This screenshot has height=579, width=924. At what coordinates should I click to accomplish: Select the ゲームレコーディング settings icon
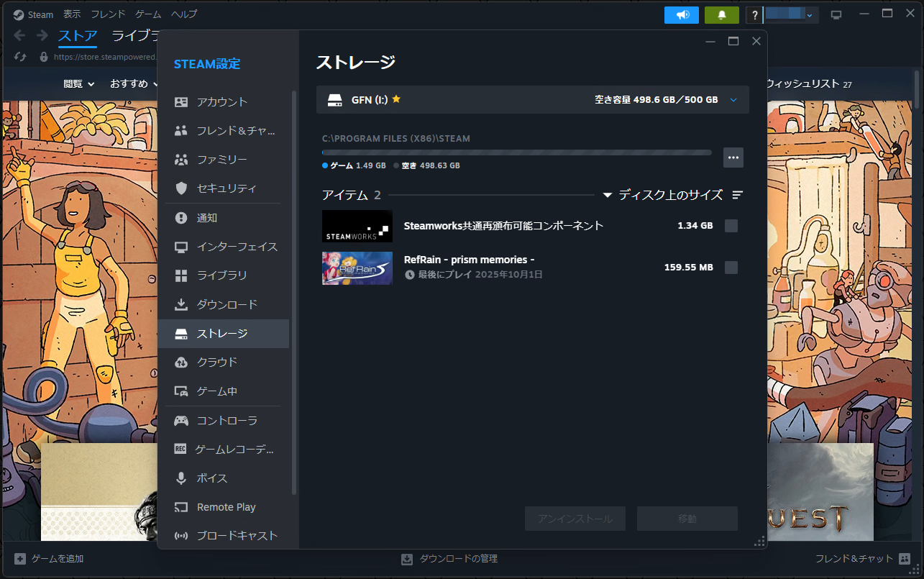(x=181, y=449)
